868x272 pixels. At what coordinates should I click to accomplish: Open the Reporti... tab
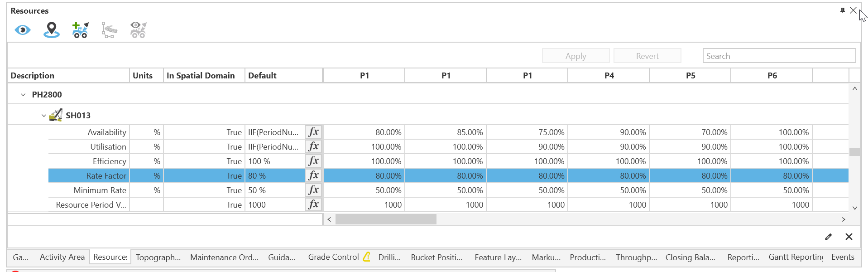tap(743, 257)
